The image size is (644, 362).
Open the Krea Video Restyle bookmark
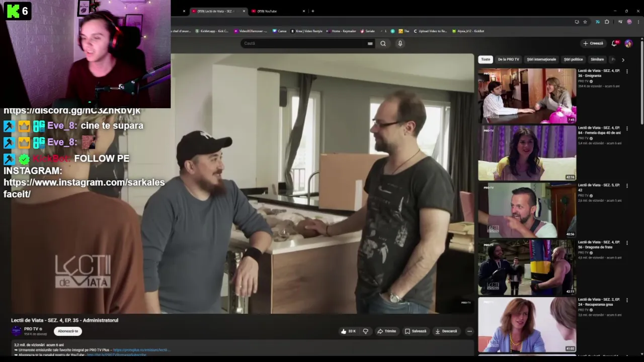click(306, 31)
